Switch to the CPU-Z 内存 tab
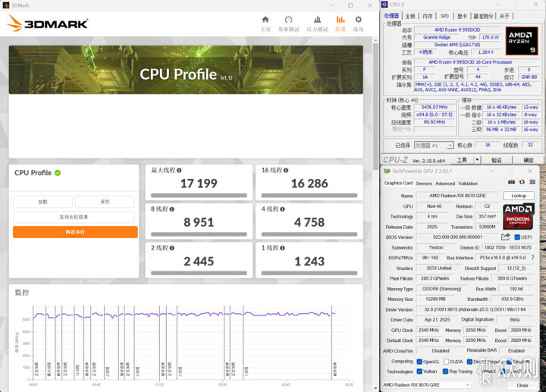Image resolution: width=546 pixels, height=392 pixels. pyautogui.click(x=427, y=16)
